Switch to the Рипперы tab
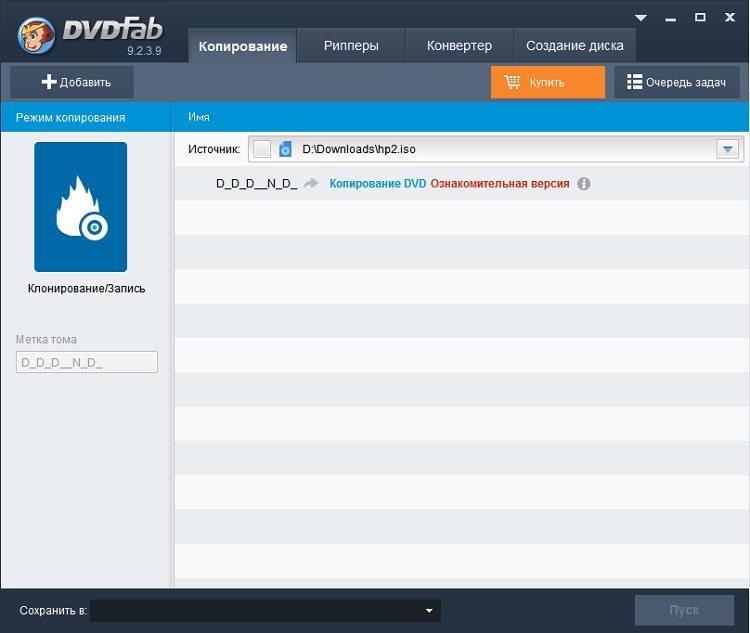This screenshot has height=633, width=750. (x=351, y=46)
